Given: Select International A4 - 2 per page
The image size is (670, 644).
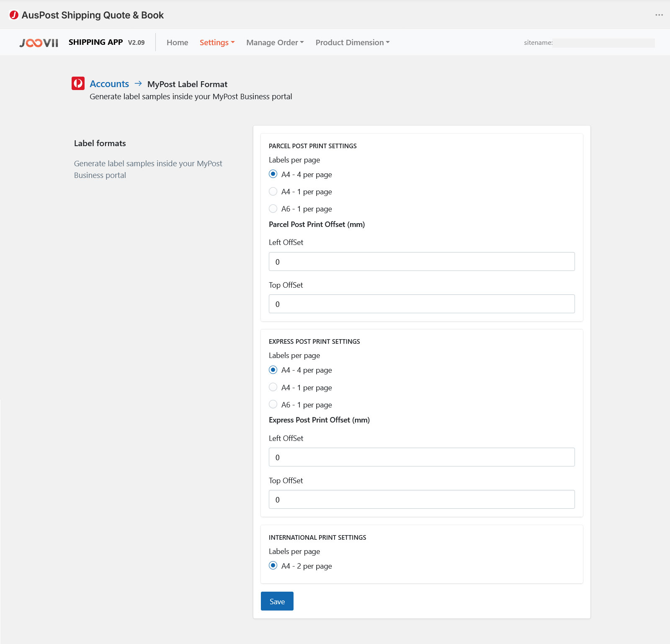Looking at the screenshot, I should click(x=273, y=565).
